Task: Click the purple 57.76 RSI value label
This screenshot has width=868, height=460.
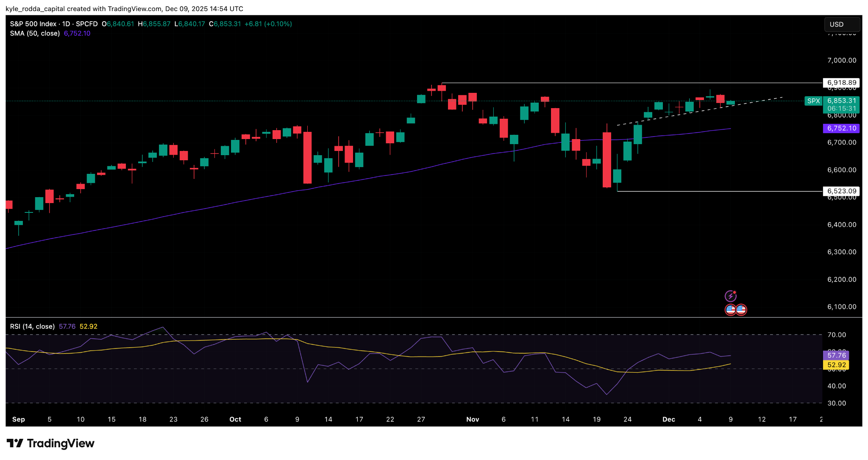Action: tap(836, 355)
